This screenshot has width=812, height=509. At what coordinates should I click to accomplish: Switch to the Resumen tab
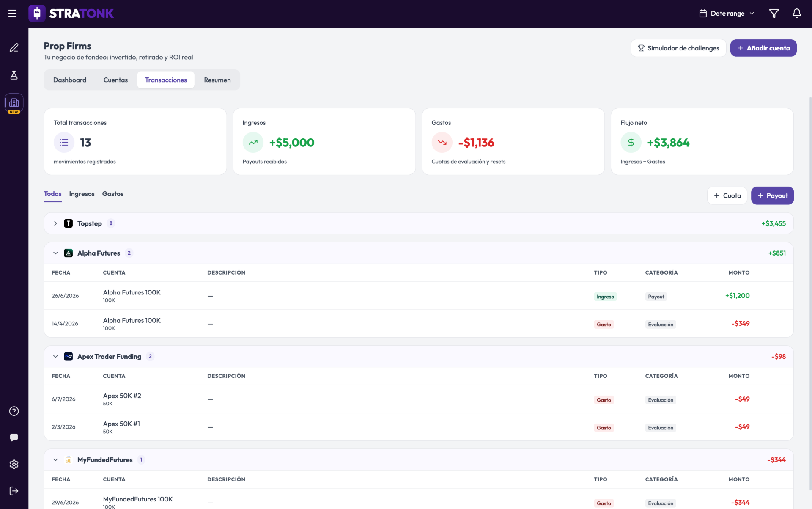[217, 80]
